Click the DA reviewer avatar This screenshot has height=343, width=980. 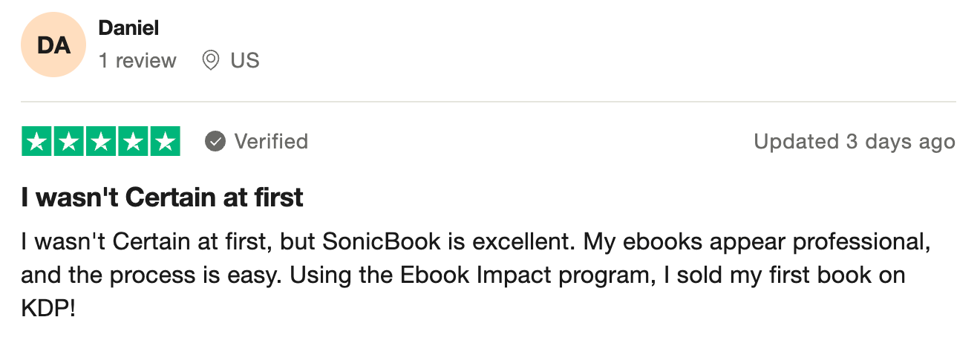point(54,45)
